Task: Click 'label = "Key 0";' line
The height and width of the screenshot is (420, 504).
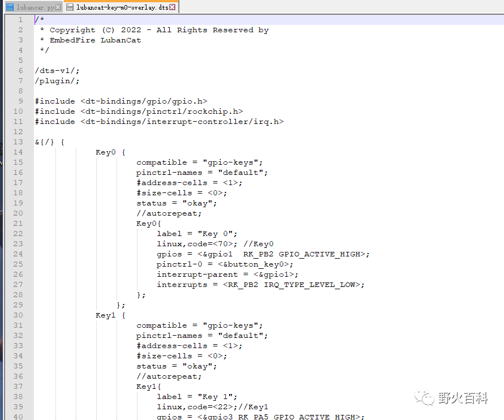Action: (x=197, y=234)
